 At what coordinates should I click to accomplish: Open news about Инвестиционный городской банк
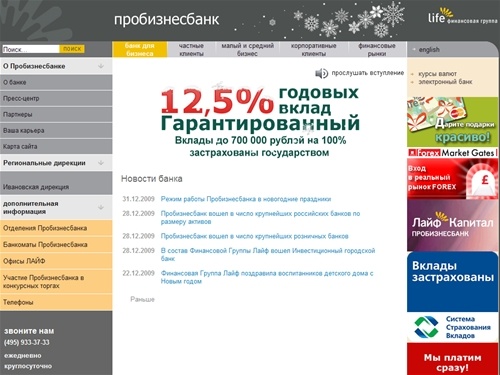click(x=268, y=254)
